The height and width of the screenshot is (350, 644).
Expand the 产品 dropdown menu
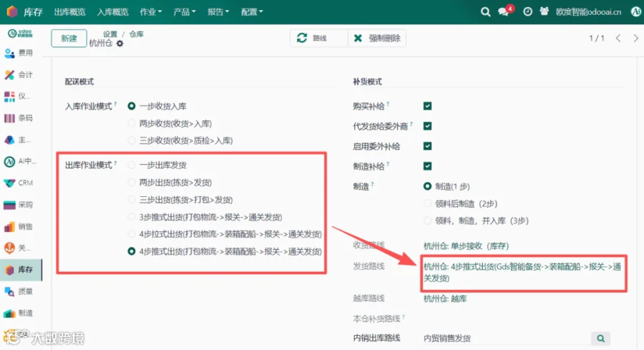(x=185, y=12)
